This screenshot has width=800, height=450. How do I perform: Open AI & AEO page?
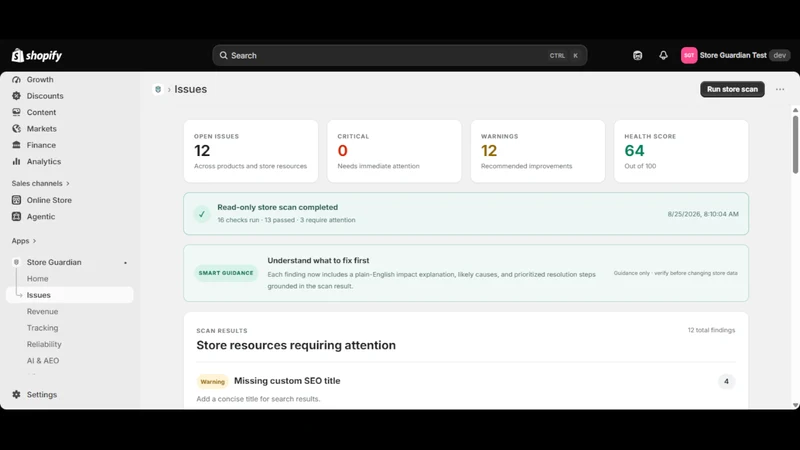(x=43, y=360)
